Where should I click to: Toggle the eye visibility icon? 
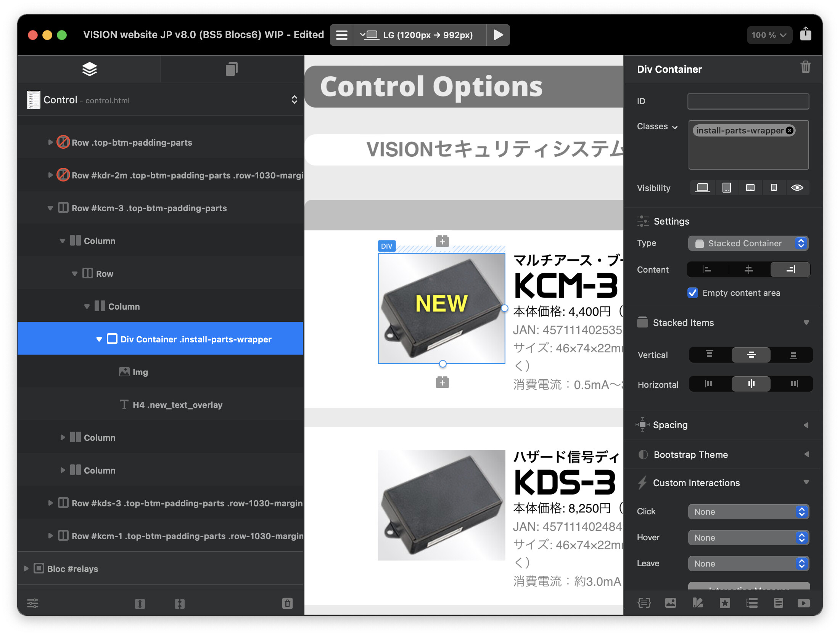tap(797, 188)
